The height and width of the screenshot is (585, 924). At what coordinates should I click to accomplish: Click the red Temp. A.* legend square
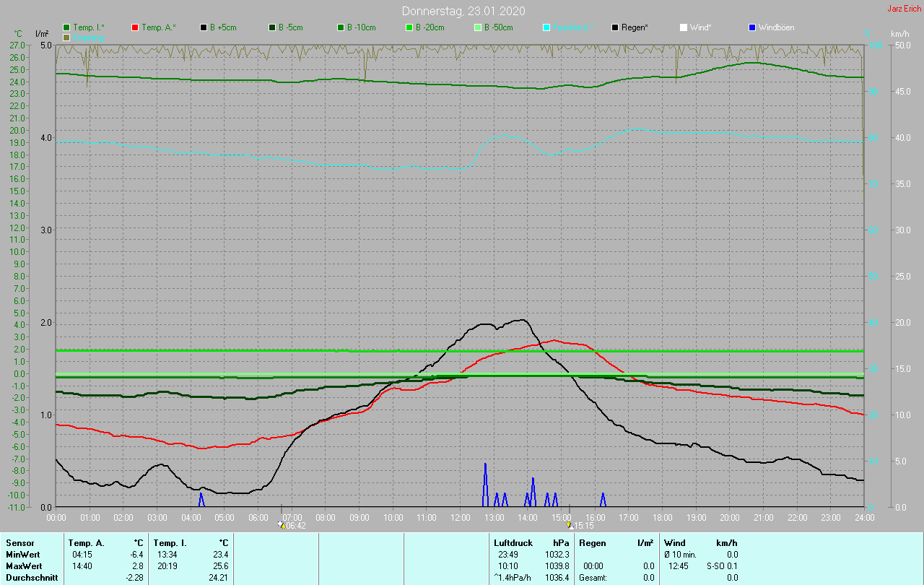tap(135, 27)
